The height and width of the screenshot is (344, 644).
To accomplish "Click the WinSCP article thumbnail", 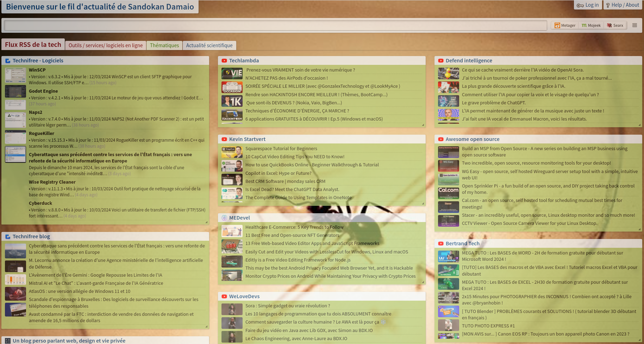I will click(x=15, y=75).
